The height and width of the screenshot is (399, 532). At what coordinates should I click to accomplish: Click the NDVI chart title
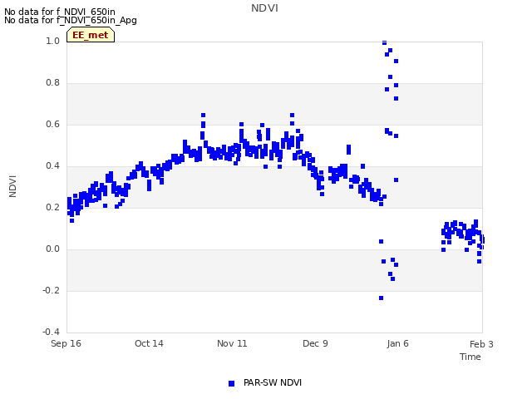click(264, 8)
